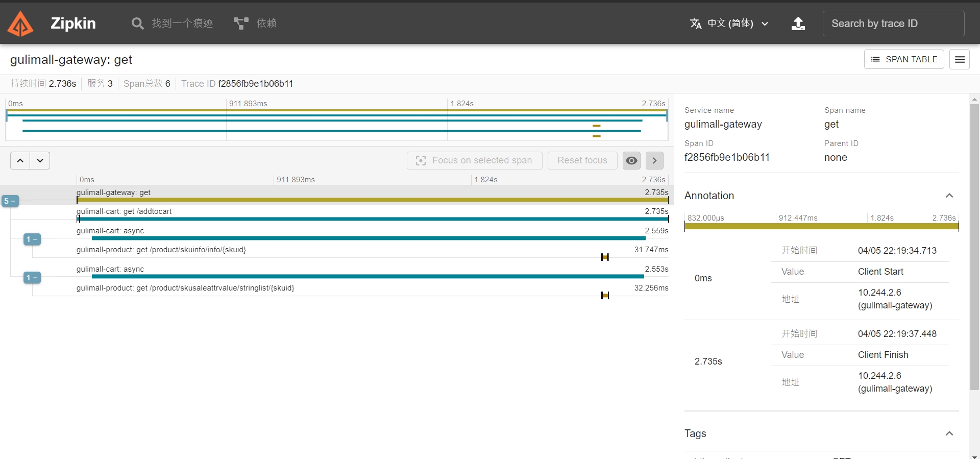Click the gulimall-gateway service name value
This screenshot has height=459, width=980.
coord(723,124)
